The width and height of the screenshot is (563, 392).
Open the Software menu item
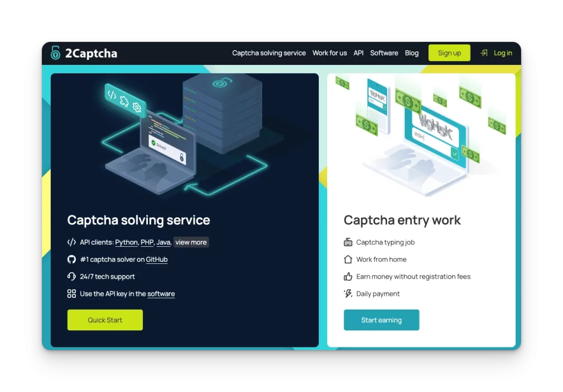tap(384, 53)
